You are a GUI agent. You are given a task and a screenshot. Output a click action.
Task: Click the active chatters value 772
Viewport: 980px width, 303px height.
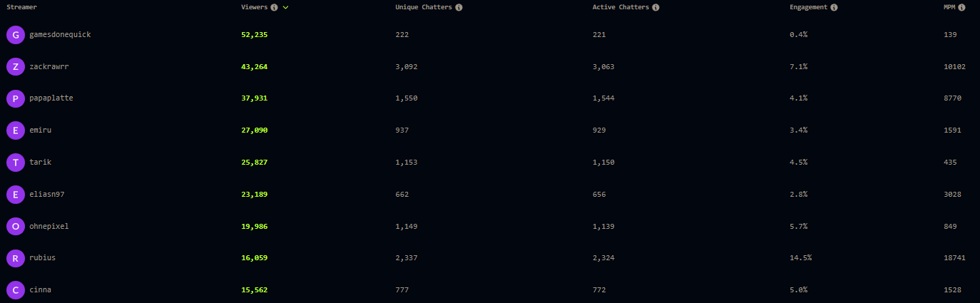(x=599, y=290)
